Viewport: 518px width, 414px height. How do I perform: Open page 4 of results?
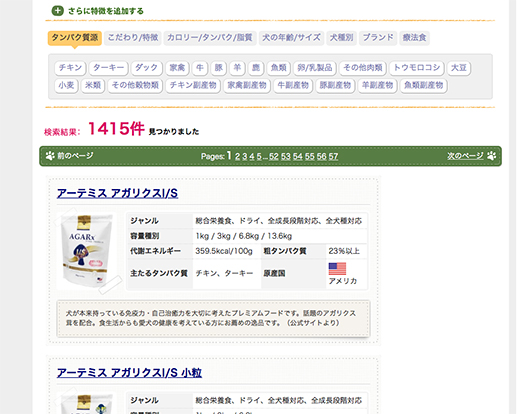click(x=252, y=156)
